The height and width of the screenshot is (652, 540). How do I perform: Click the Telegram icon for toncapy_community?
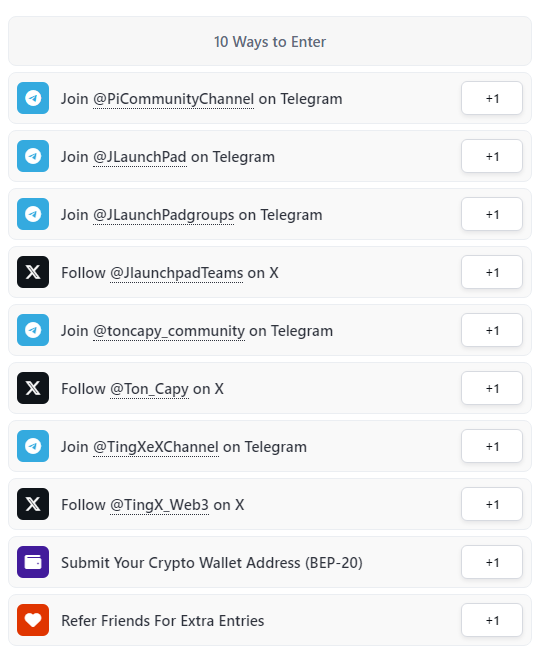(x=33, y=330)
